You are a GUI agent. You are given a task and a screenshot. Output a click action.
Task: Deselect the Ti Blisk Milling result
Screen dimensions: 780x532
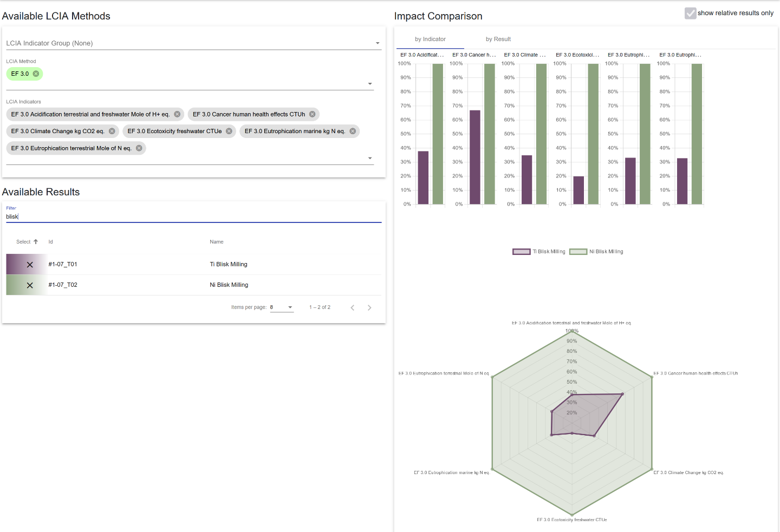click(30, 265)
